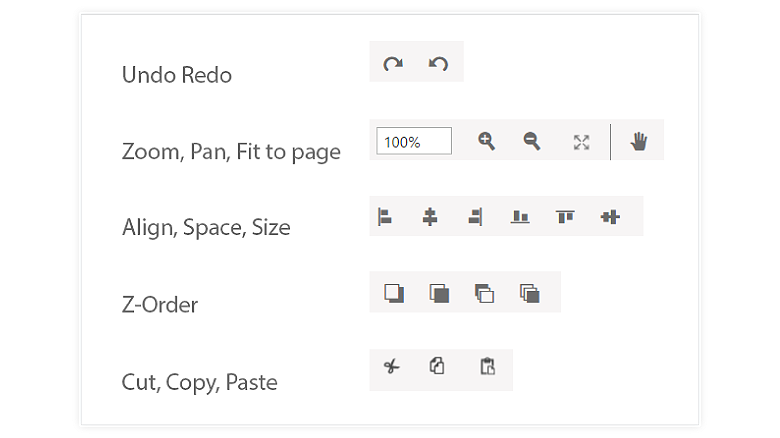Align selected objects to the top
780x438 pixels.
(x=565, y=216)
